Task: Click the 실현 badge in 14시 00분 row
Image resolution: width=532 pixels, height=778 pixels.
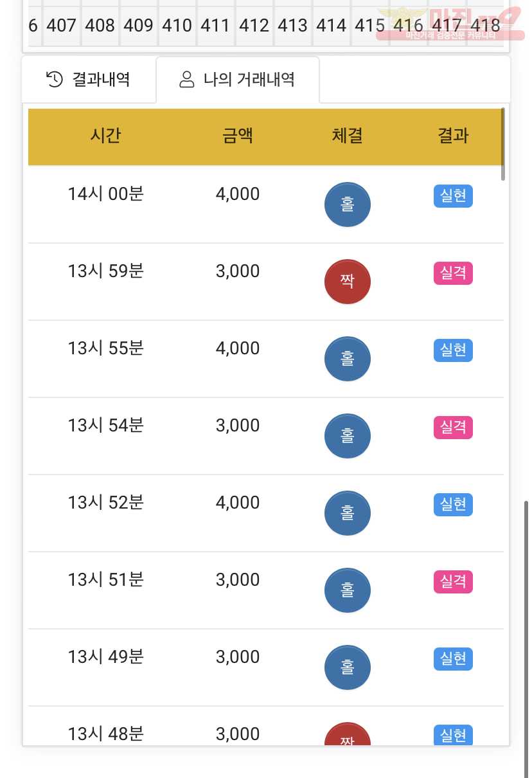Action: [454, 196]
